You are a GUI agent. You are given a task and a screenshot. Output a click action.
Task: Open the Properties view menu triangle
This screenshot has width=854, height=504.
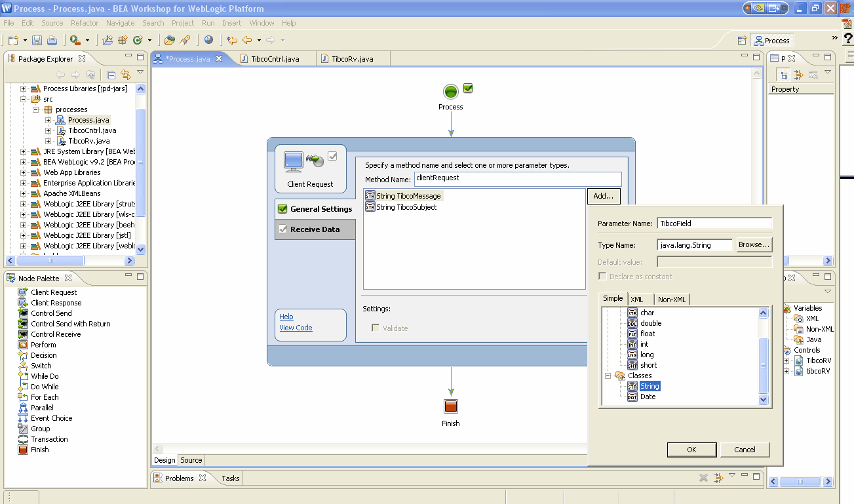[x=828, y=73]
